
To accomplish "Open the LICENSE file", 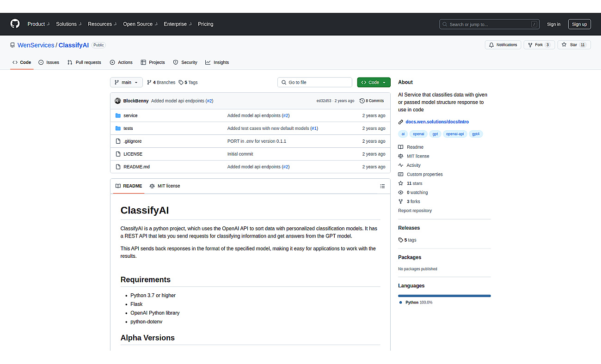I will (x=133, y=154).
